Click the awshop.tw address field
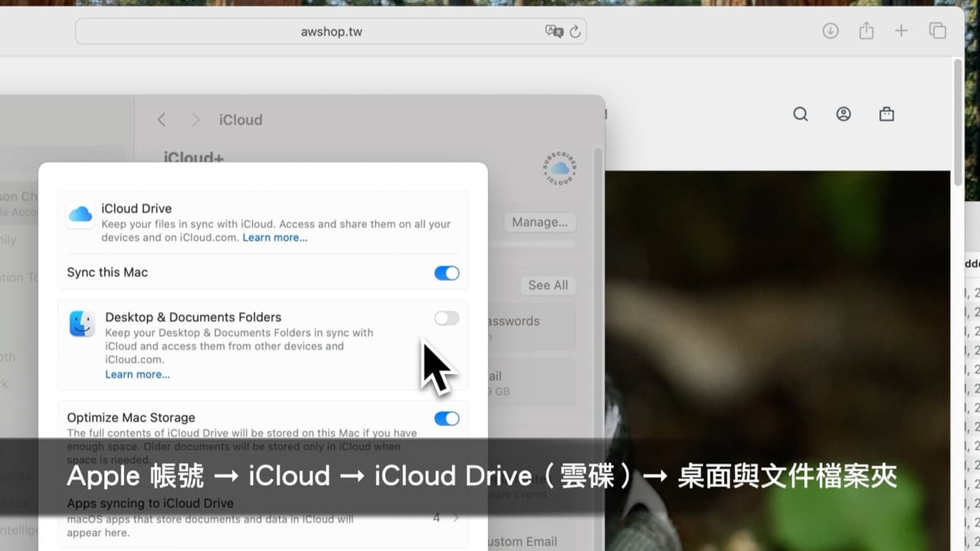This screenshot has width=980, height=551. pos(331,31)
